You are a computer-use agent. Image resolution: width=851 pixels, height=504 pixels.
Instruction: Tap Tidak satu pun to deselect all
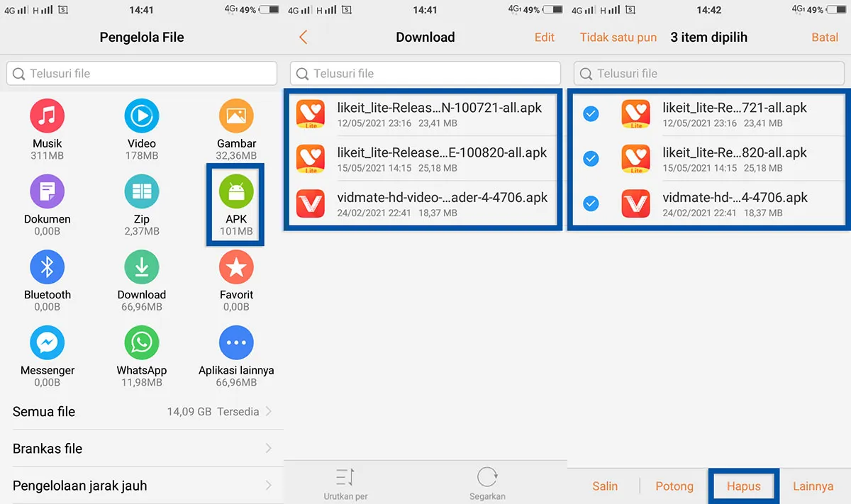click(x=618, y=37)
